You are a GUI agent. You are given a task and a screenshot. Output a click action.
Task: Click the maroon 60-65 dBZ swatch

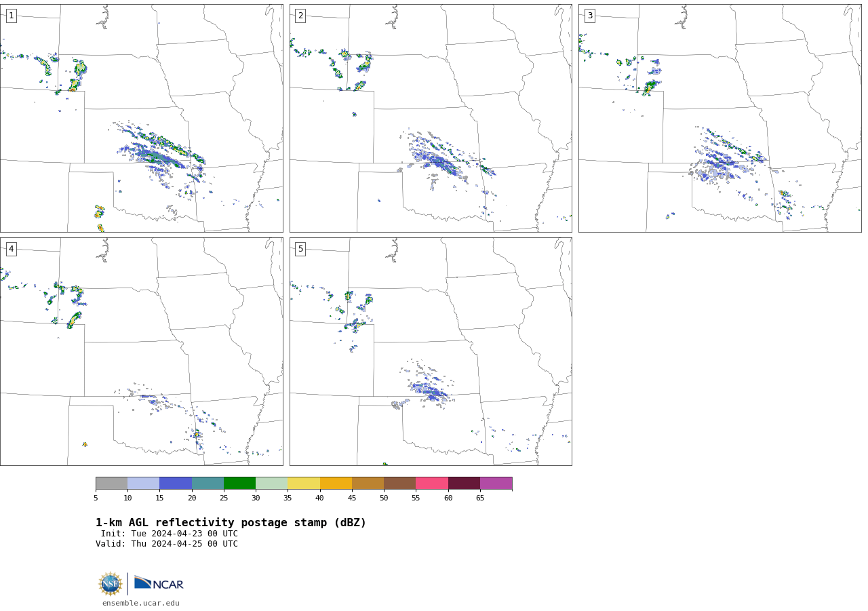coord(464,484)
